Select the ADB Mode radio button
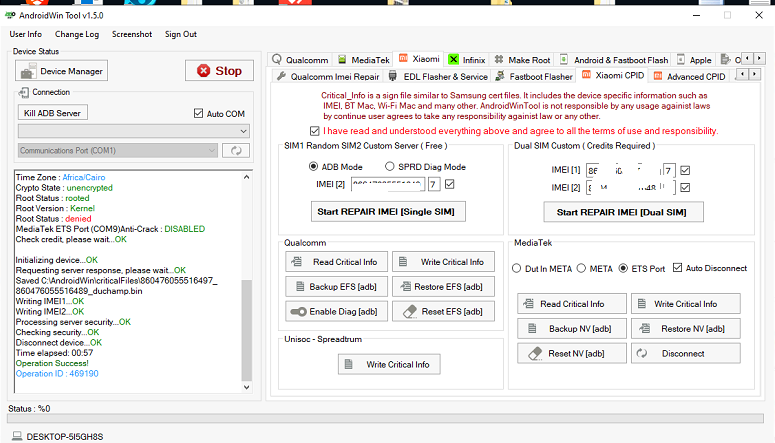Viewport: 775px width, 443px height. (313, 167)
